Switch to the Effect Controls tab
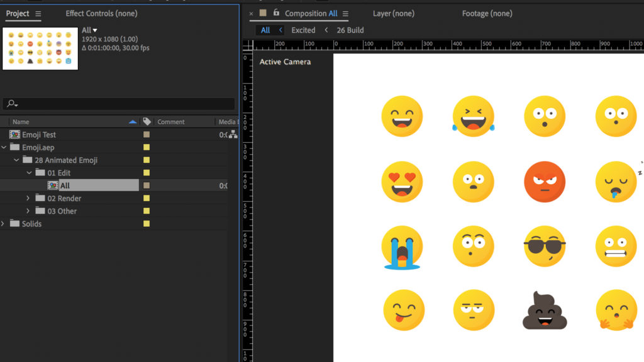This screenshot has width=644, height=362. (101, 13)
